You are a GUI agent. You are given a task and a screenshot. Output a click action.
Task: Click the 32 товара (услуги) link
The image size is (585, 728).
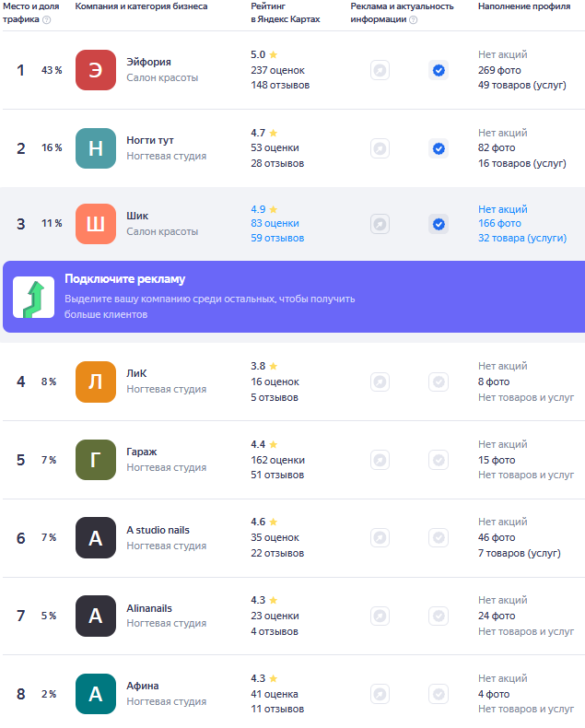click(522, 238)
